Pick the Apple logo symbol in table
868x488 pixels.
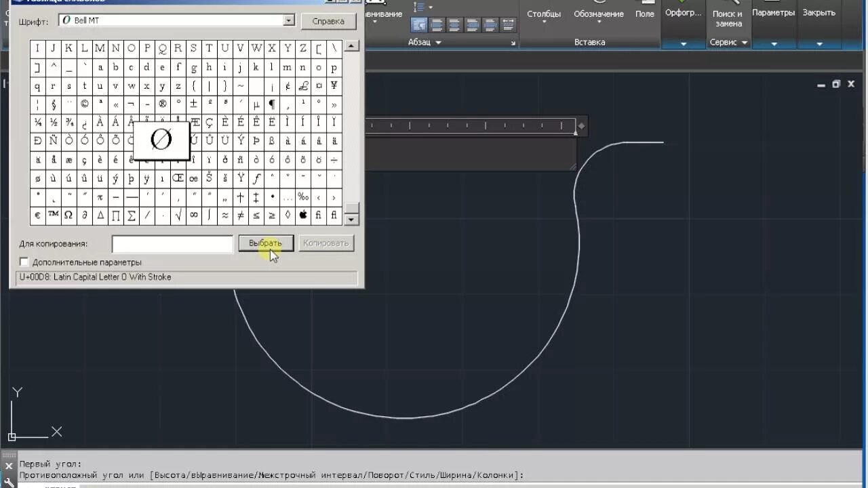(x=303, y=215)
